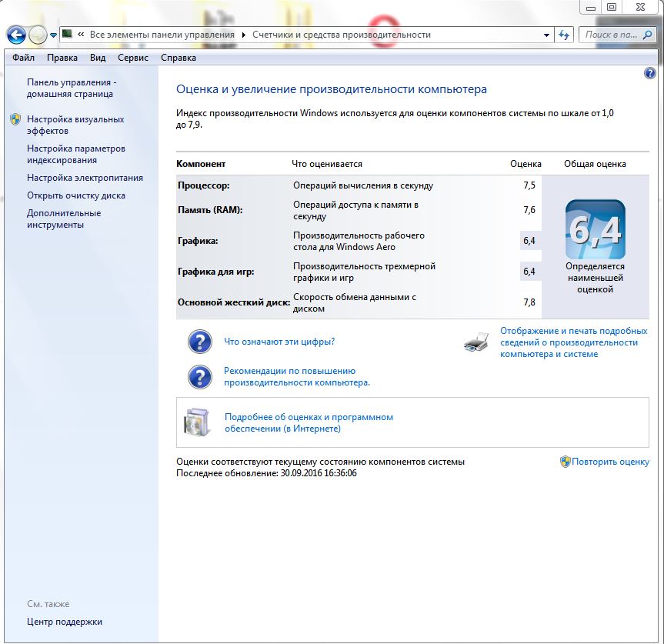The width and height of the screenshot is (664, 644).
Task: Click the search magnifier icon
Action: [x=648, y=35]
